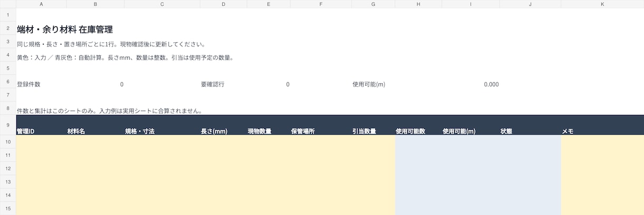Click the 使用可能(m) header cell in row 9
Viewport: 644px width, 215px height.
[470, 125]
